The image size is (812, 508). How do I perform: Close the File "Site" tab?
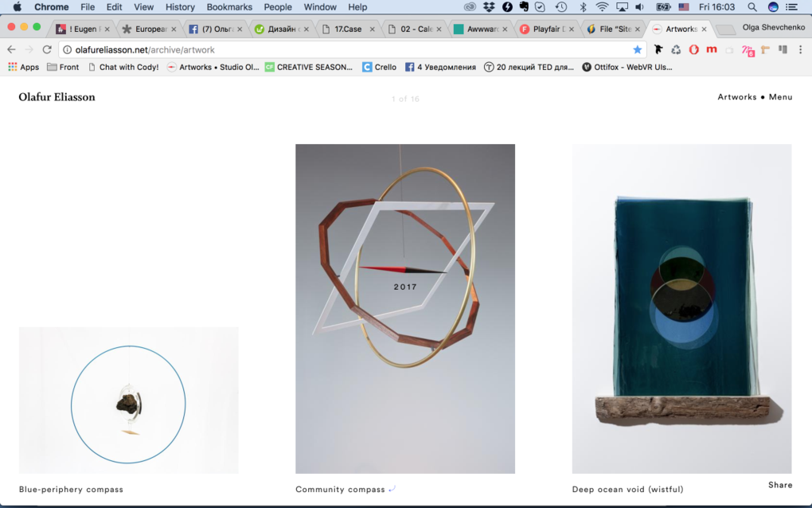click(x=638, y=29)
